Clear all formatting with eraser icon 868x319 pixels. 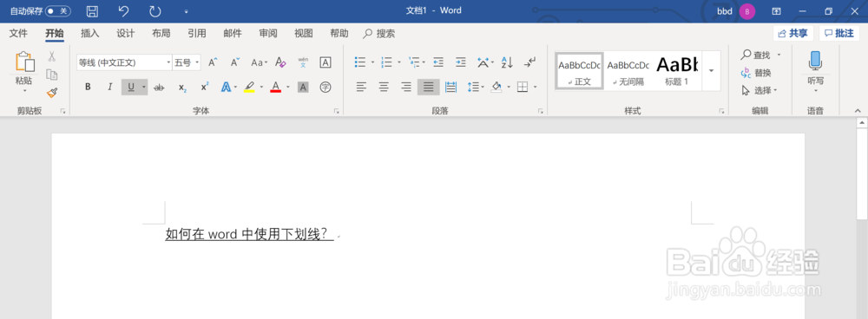point(280,62)
